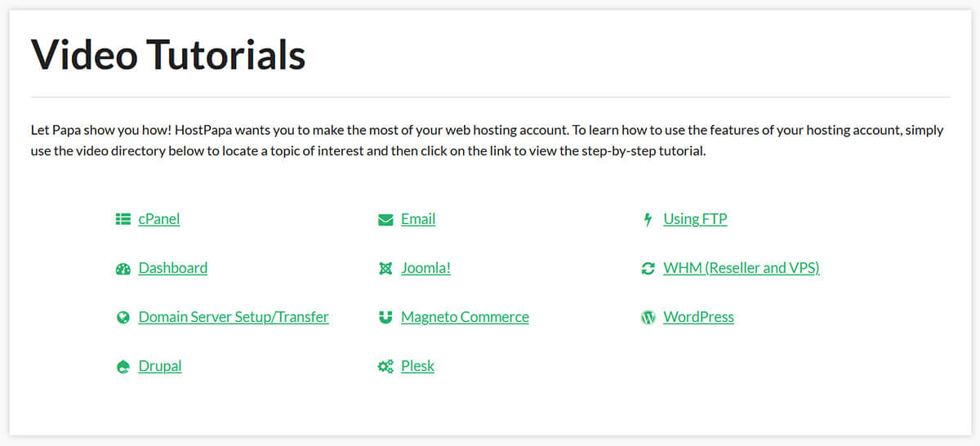View the Magneto Commerce tutorials link
This screenshot has width=980, height=446.
point(465,317)
